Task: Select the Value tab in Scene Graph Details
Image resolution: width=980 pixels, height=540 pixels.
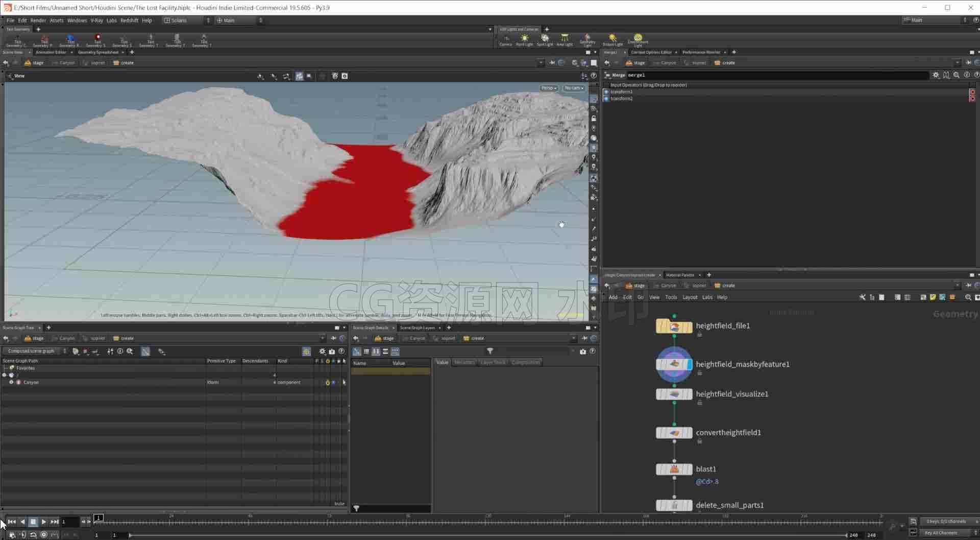Action: (442, 362)
